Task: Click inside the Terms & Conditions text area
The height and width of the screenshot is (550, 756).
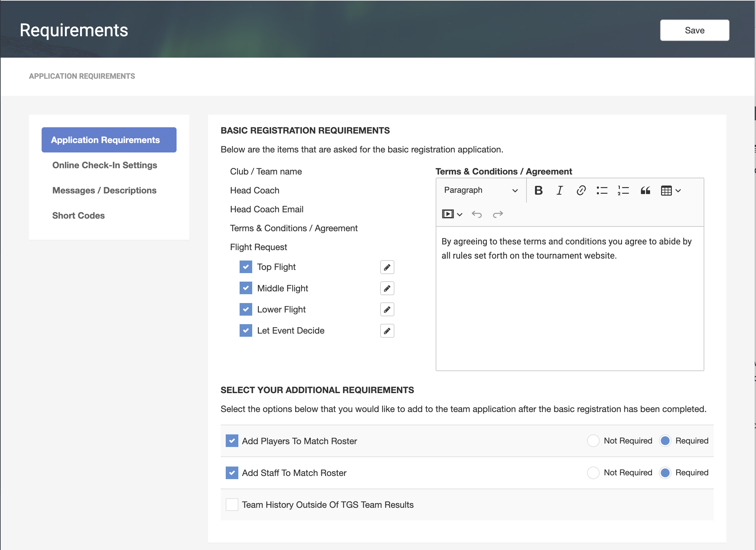Action: [x=570, y=299]
